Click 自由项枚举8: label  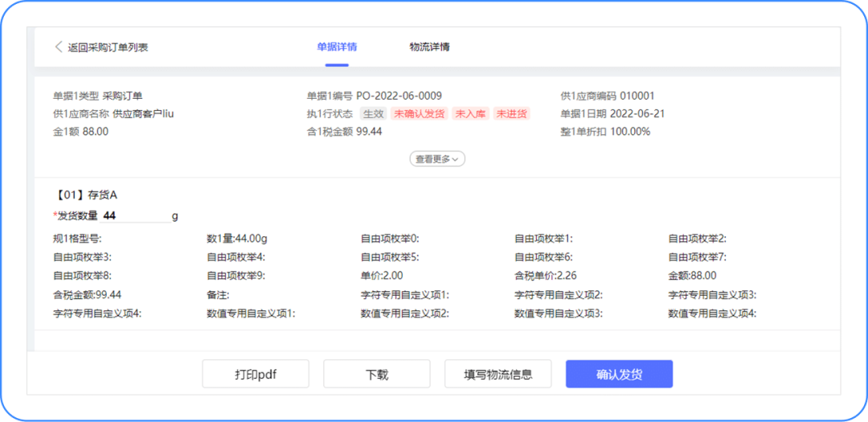click(x=83, y=275)
